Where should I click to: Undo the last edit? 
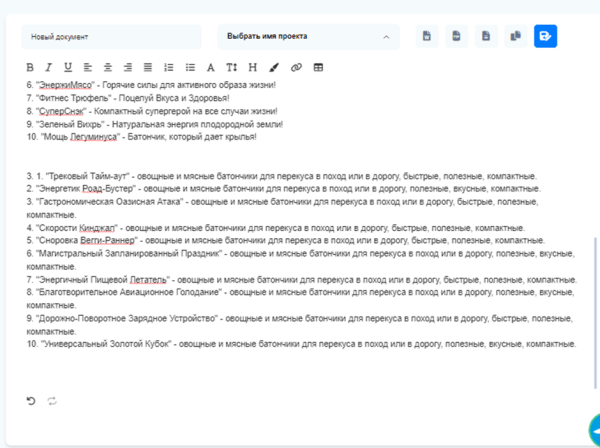coord(31,401)
